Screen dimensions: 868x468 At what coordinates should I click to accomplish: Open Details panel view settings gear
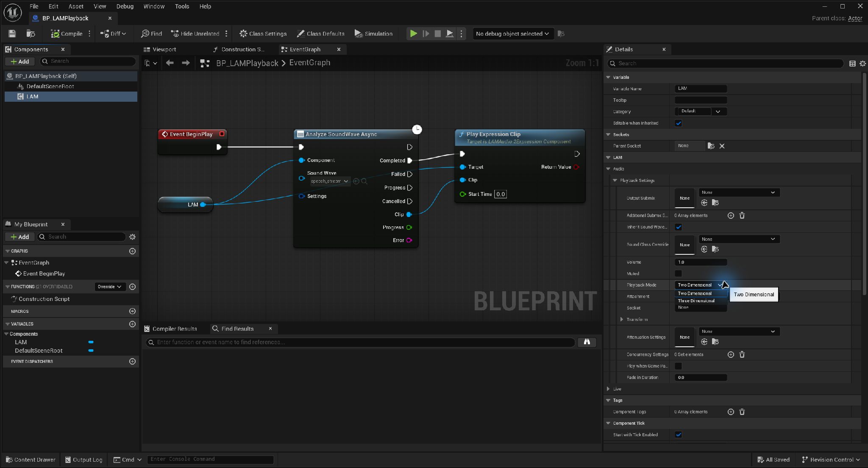point(862,63)
